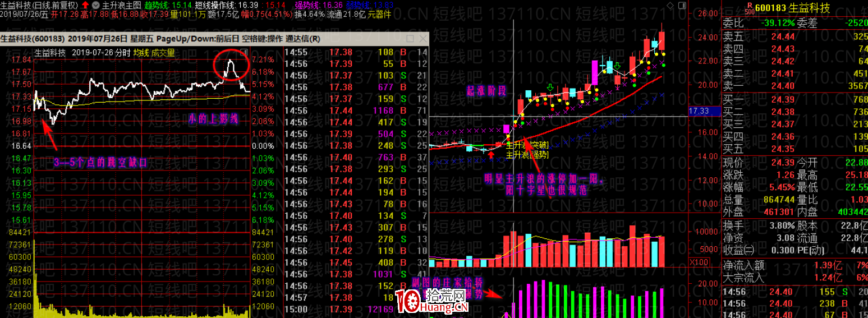Select the 卖四 row at 24.43
868x318 pixels.
click(x=794, y=49)
